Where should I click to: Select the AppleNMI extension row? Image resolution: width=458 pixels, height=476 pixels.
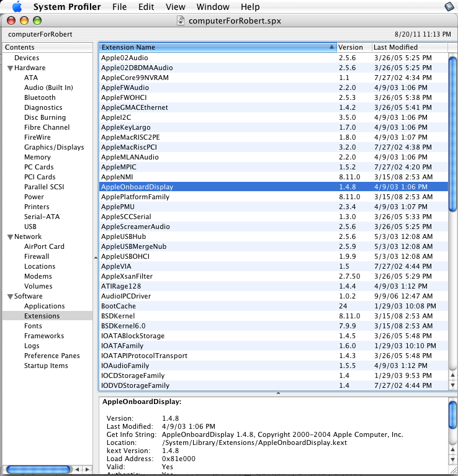(274, 177)
